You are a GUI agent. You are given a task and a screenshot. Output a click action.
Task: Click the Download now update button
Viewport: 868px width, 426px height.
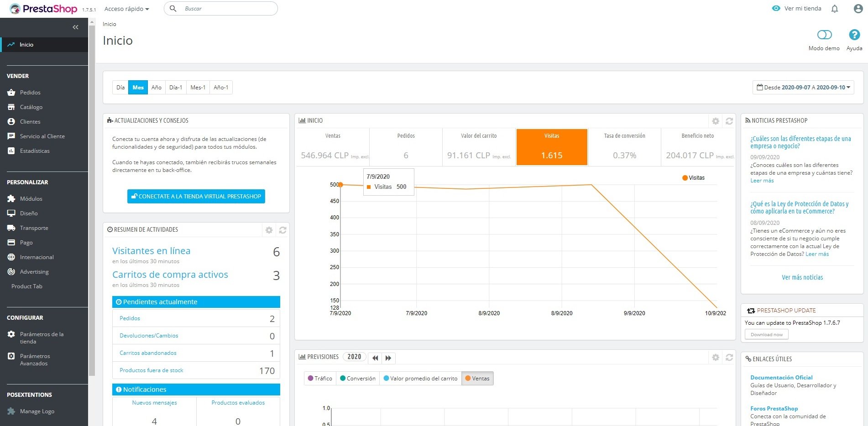click(767, 334)
